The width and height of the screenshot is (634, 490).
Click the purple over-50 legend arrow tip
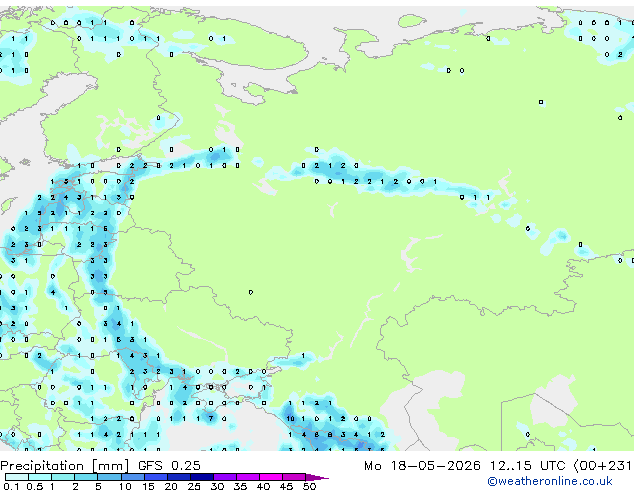tap(317, 477)
